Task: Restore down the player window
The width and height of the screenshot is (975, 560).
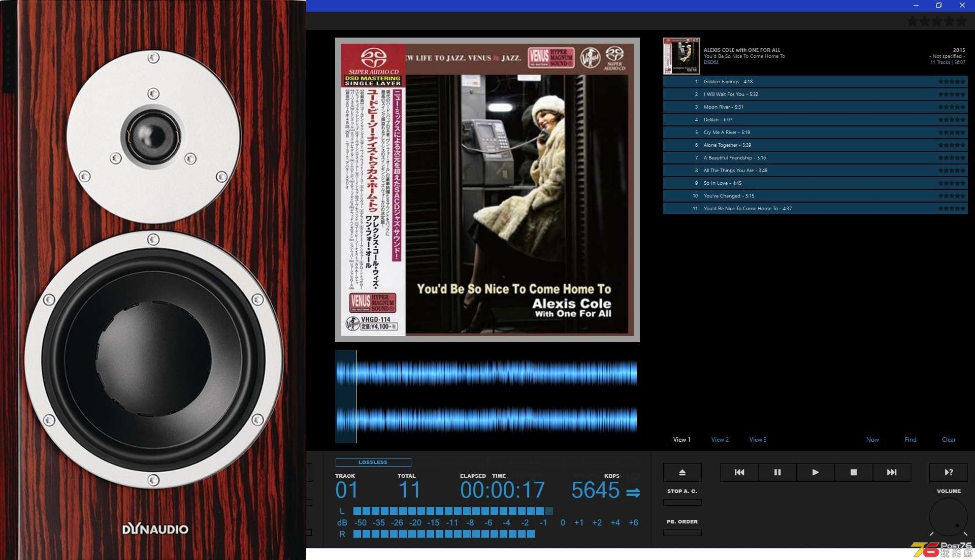Action: coord(939,5)
